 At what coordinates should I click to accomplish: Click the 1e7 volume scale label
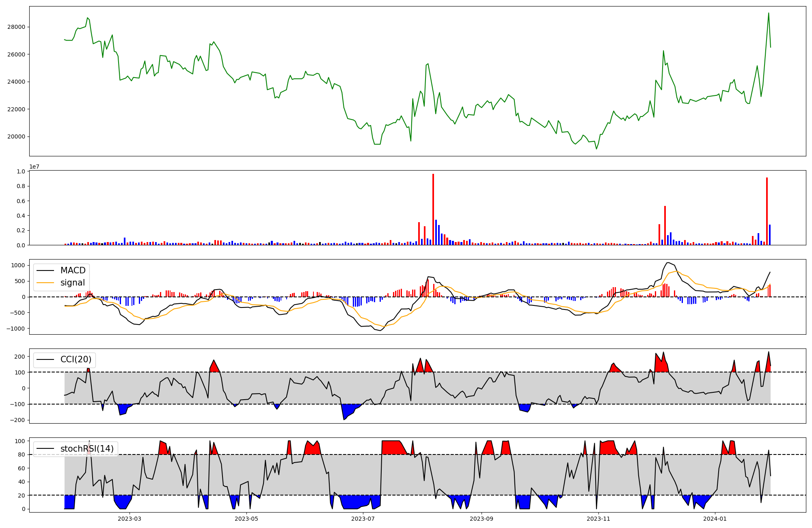click(x=34, y=167)
